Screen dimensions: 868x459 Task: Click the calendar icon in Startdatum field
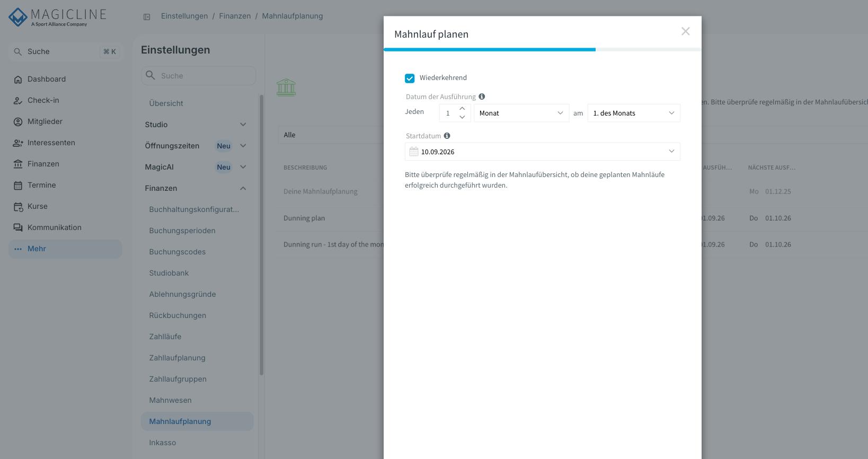(x=414, y=152)
